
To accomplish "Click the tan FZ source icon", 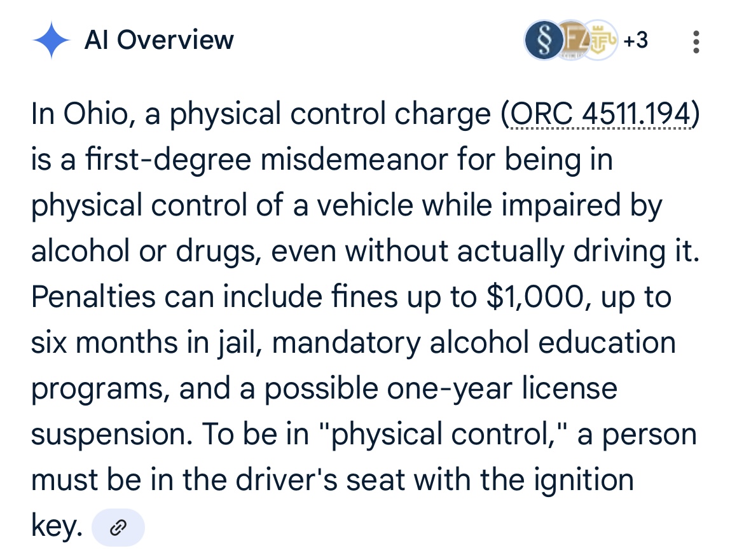I will [571, 41].
